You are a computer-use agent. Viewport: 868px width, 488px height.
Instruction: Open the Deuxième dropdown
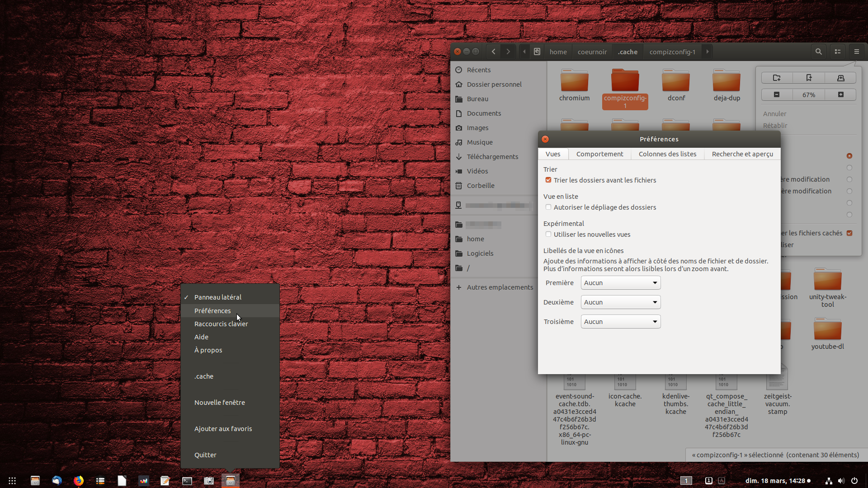pyautogui.click(x=620, y=302)
